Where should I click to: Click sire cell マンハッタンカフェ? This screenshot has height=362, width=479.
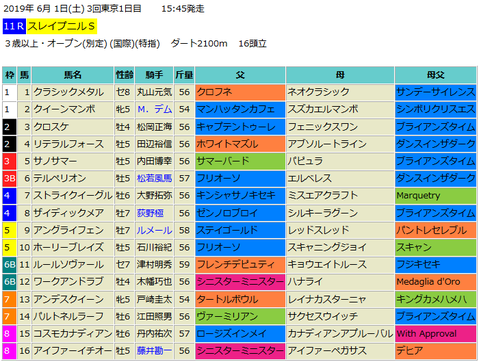(240, 109)
